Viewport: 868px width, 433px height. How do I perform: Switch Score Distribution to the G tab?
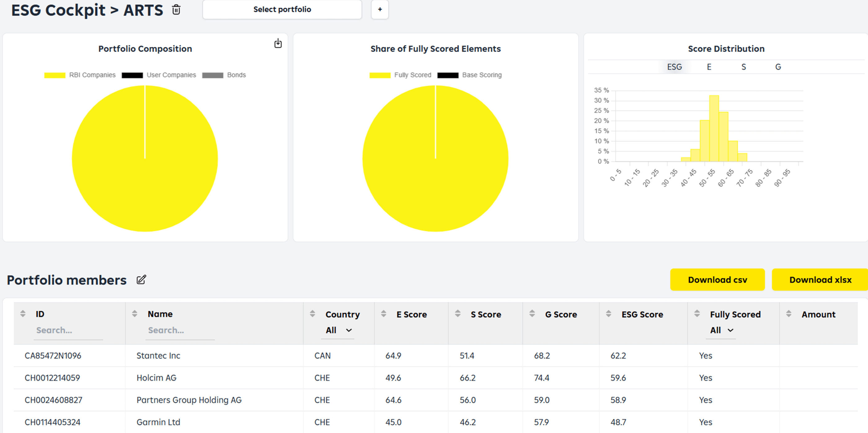[x=778, y=67]
